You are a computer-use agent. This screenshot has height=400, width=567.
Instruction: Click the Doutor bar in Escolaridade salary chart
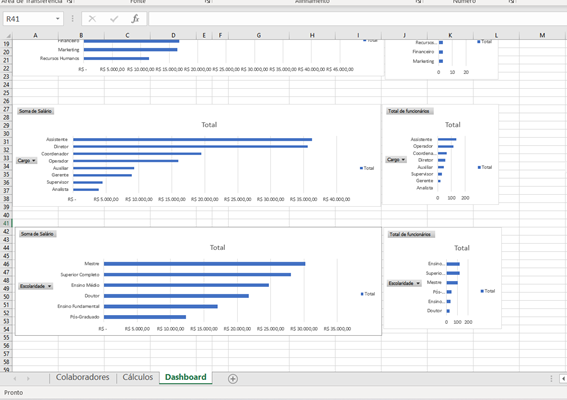tap(176, 296)
